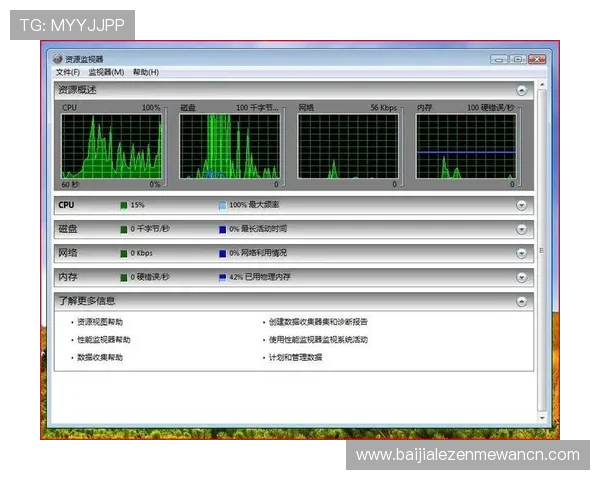This screenshot has width=600, height=480.
Task: Click the light blue CPU maximum frequency square
Action: pos(222,205)
